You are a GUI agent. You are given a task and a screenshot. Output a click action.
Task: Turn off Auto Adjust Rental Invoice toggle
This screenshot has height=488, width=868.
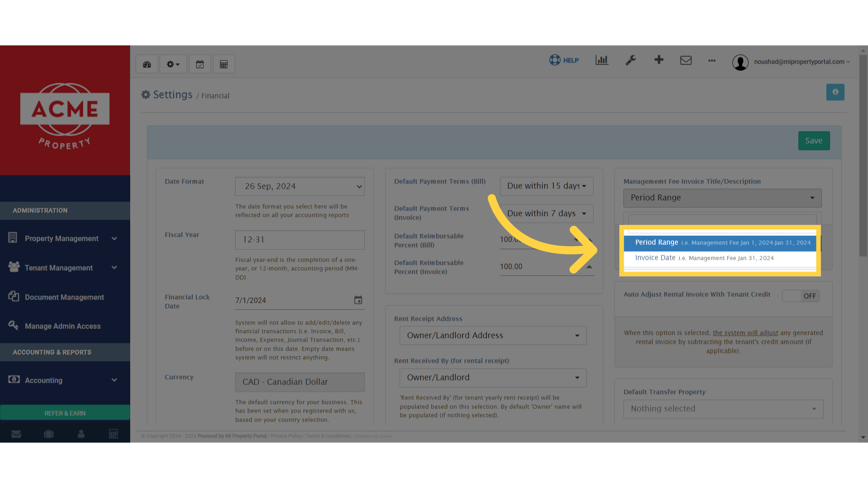[801, 296]
